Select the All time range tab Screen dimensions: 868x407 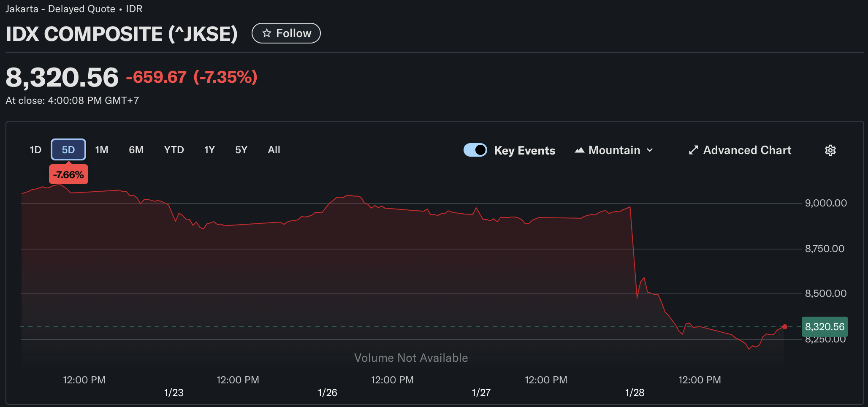(274, 150)
